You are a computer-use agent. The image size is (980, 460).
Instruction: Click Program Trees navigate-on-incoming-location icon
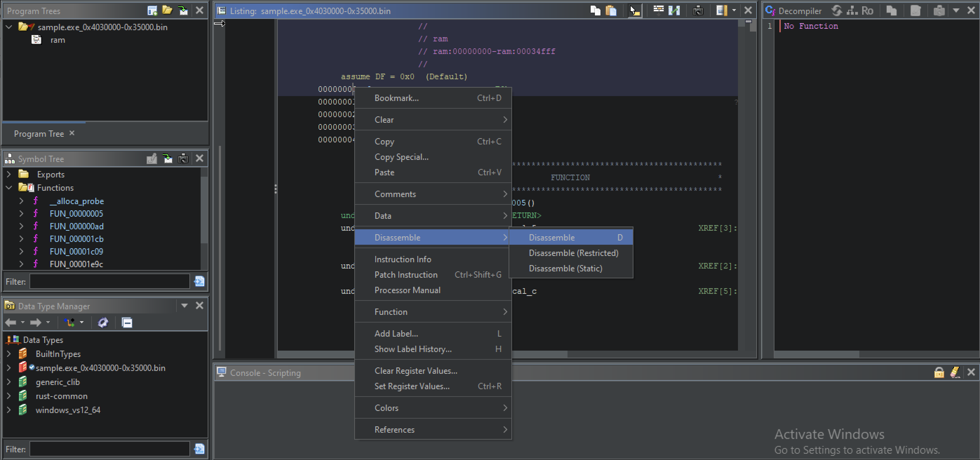point(183,10)
